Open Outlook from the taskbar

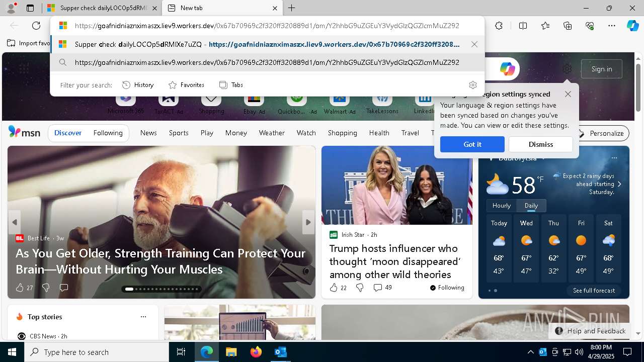pyautogui.click(x=280, y=352)
